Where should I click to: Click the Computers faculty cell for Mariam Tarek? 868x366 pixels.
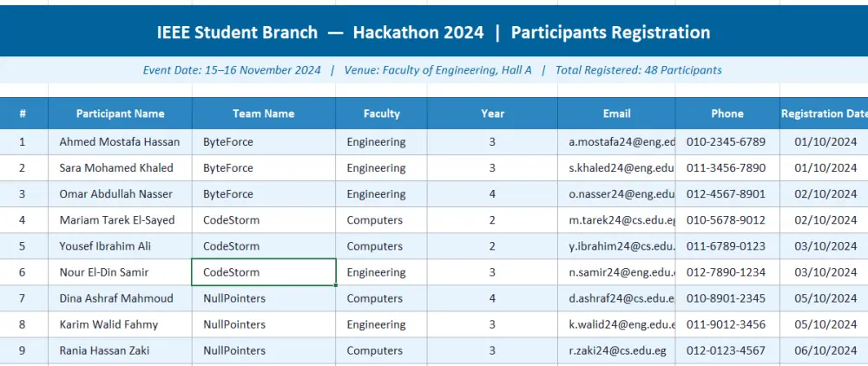pyautogui.click(x=381, y=220)
